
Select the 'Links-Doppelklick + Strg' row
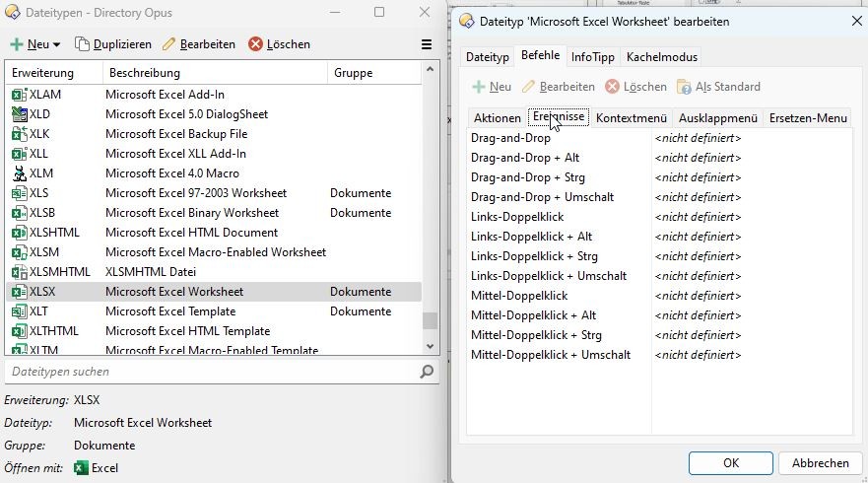click(659, 256)
